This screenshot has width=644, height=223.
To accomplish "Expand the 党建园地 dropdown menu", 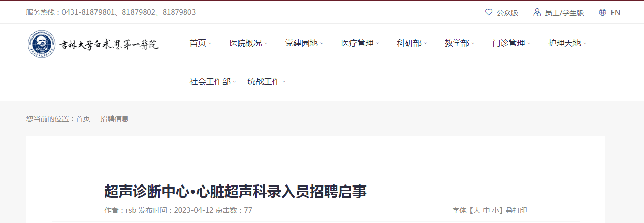I will click(304, 43).
